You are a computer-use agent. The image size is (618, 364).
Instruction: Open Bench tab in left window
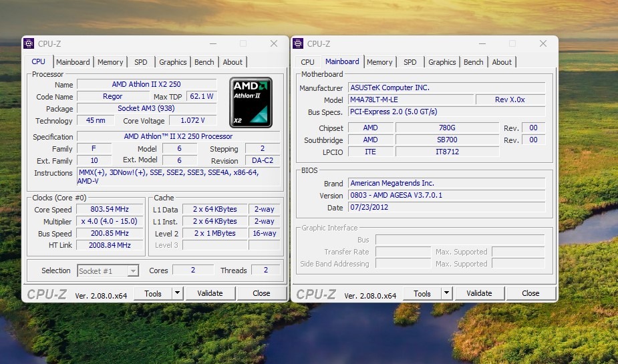coord(204,62)
